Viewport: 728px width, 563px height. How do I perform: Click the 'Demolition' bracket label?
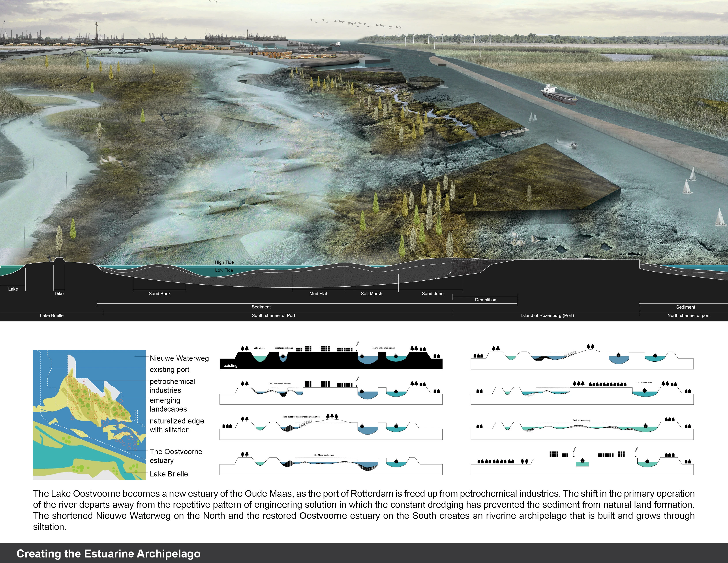pyautogui.click(x=486, y=300)
